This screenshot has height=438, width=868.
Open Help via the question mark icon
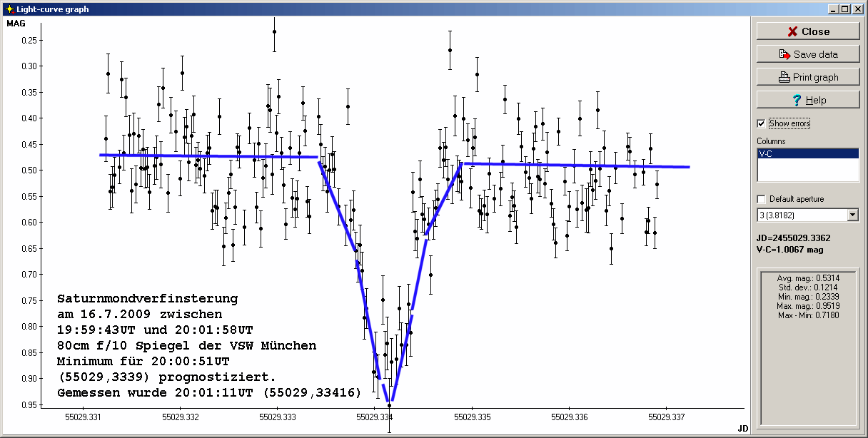coord(796,100)
